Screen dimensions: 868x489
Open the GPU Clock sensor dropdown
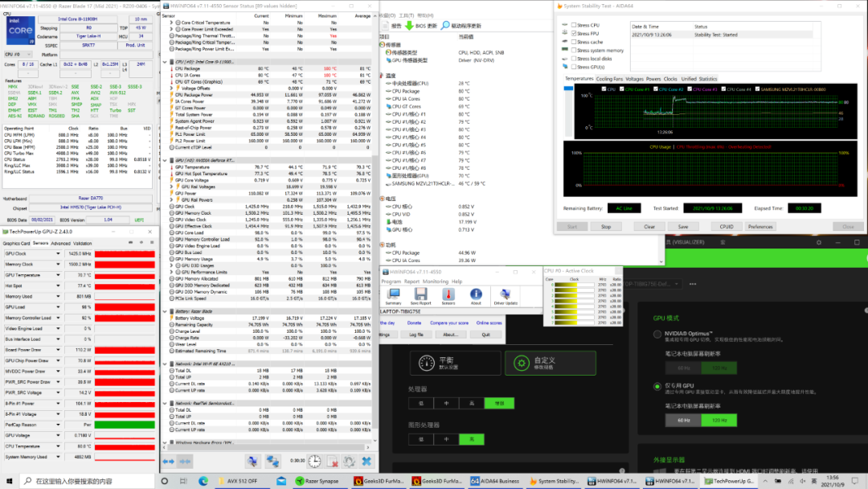(58, 253)
